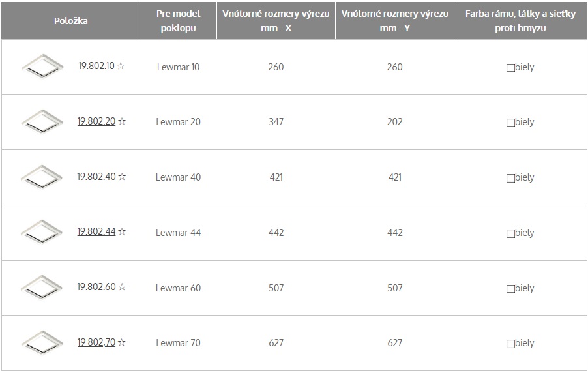
Task: Add 19.802.60 to favorites via star
Action: (x=122, y=287)
